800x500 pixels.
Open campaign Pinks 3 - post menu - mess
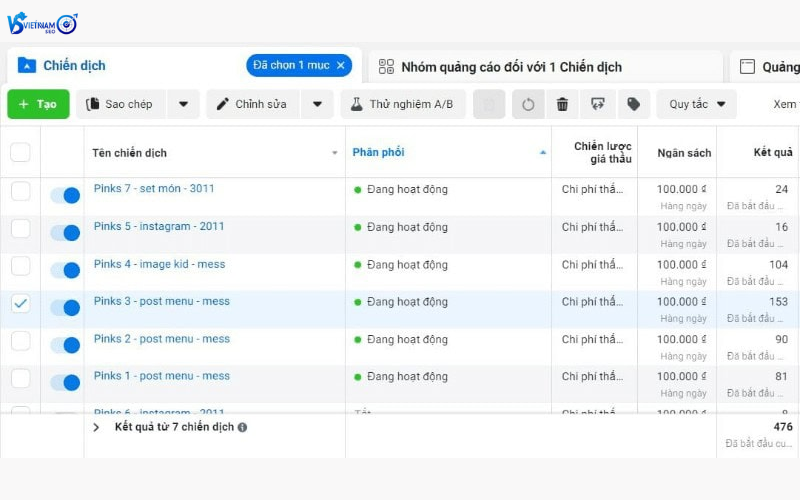point(162,302)
